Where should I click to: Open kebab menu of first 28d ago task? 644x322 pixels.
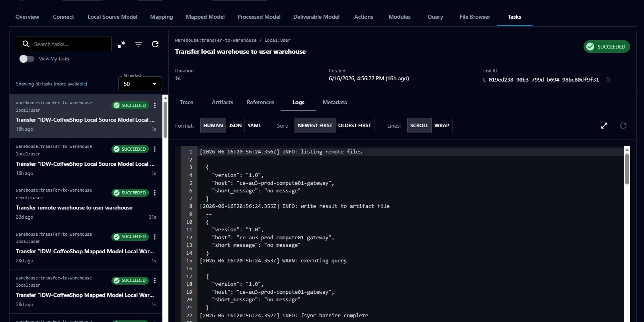[155, 237]
